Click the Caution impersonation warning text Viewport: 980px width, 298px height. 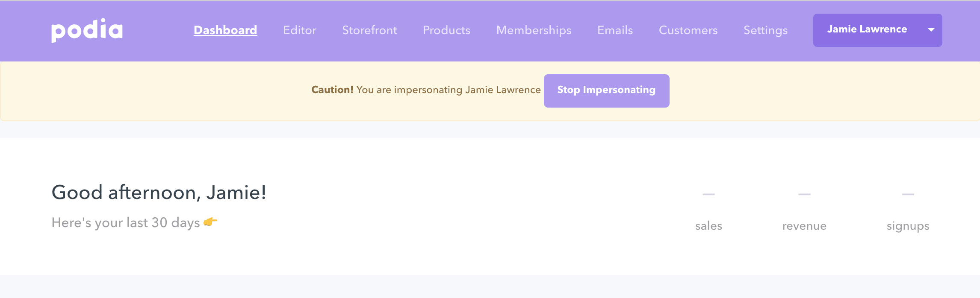[426, 90]
